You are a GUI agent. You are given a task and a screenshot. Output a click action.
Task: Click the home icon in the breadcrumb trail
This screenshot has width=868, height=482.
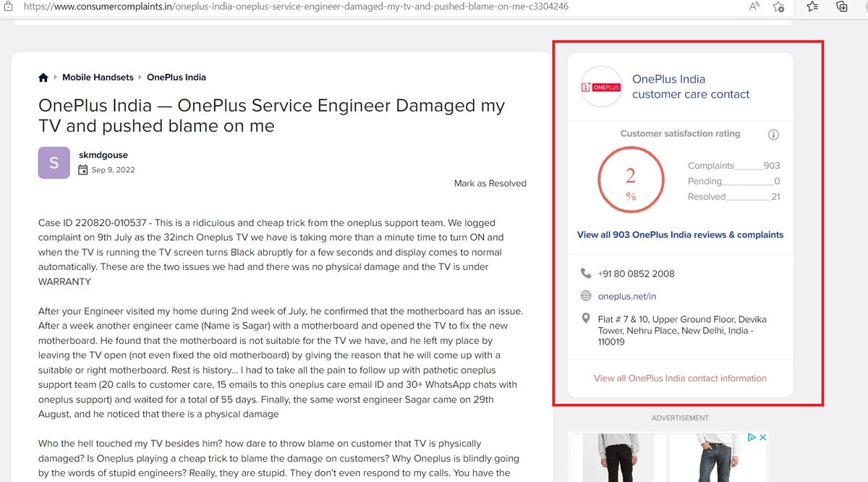pos(43,77)
